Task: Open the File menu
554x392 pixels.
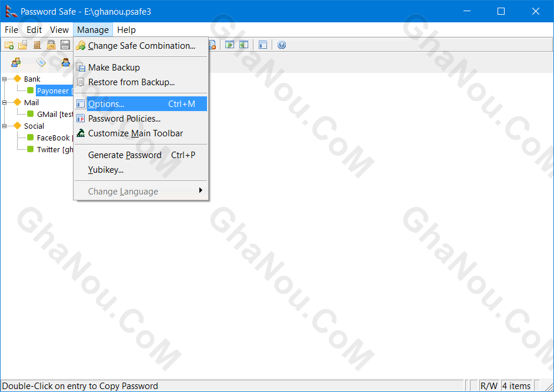Action: (x=11, y=30)
